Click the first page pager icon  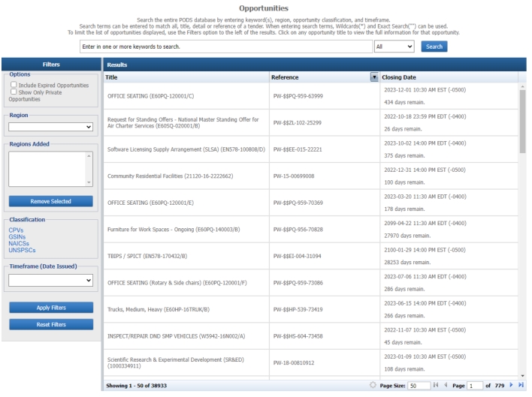tap(436, 385)
